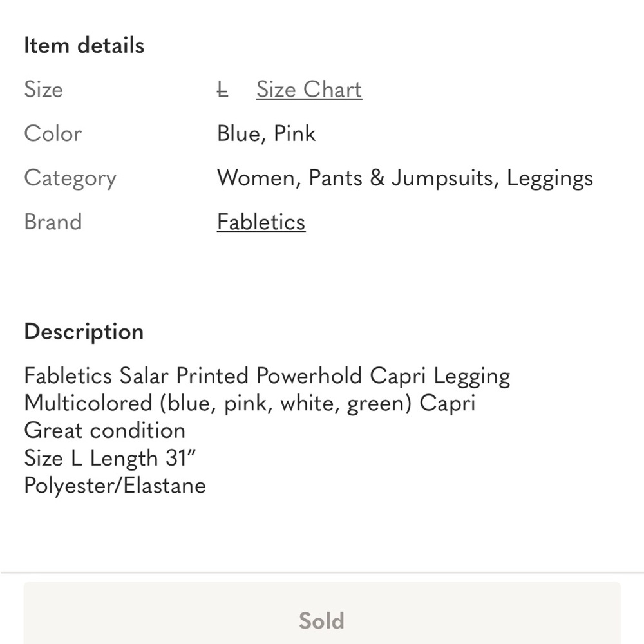Open the Size Chart link

tap(308, 90)
